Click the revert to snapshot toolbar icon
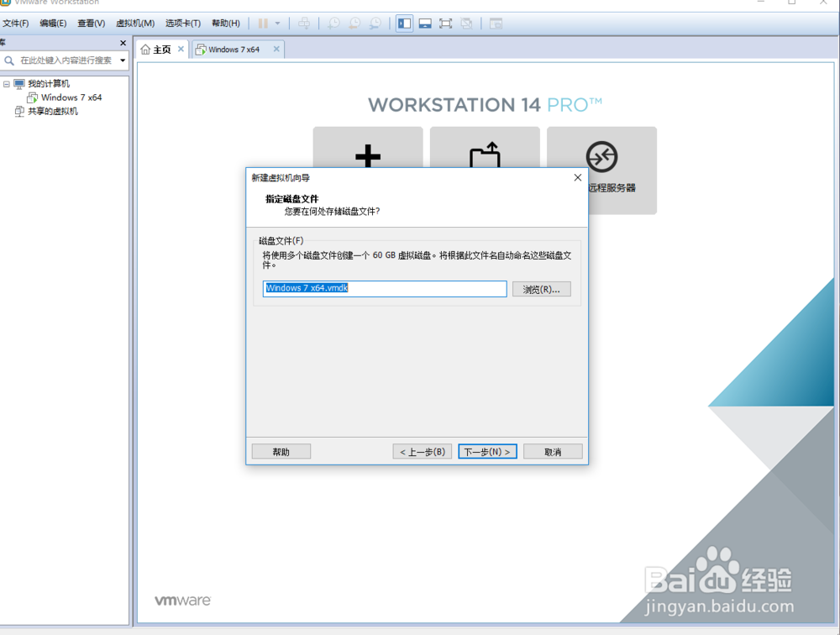840x635 pixels. point(354,24)
